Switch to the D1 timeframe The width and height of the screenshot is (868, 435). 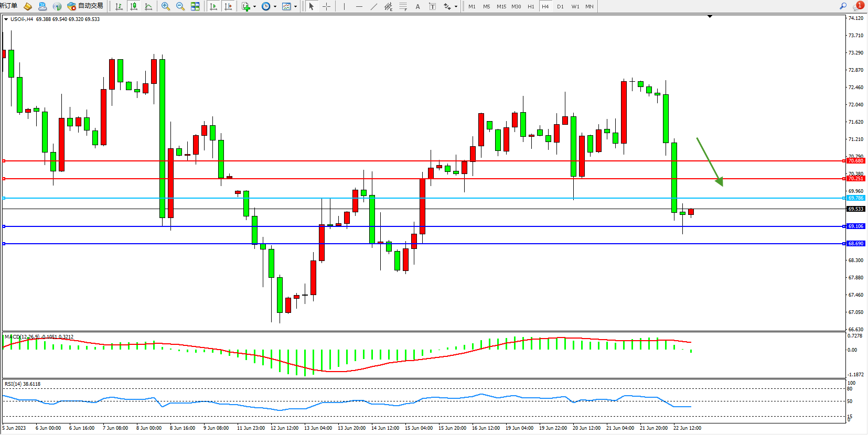pyautogui.click(x=560, y=6)
